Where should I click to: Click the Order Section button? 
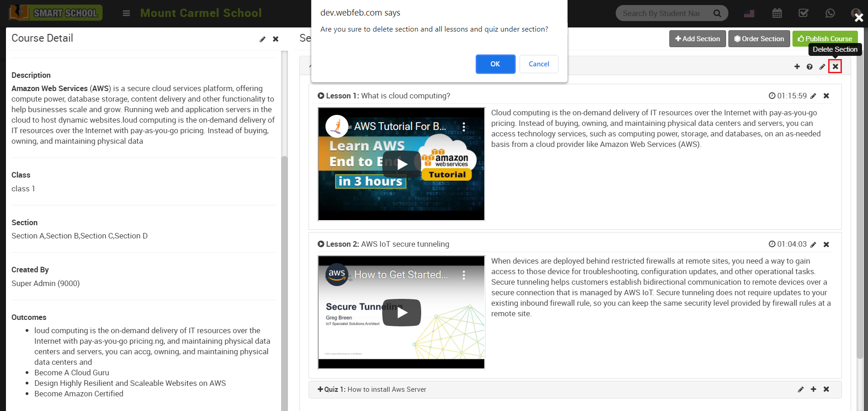click(x=759, y=39)
